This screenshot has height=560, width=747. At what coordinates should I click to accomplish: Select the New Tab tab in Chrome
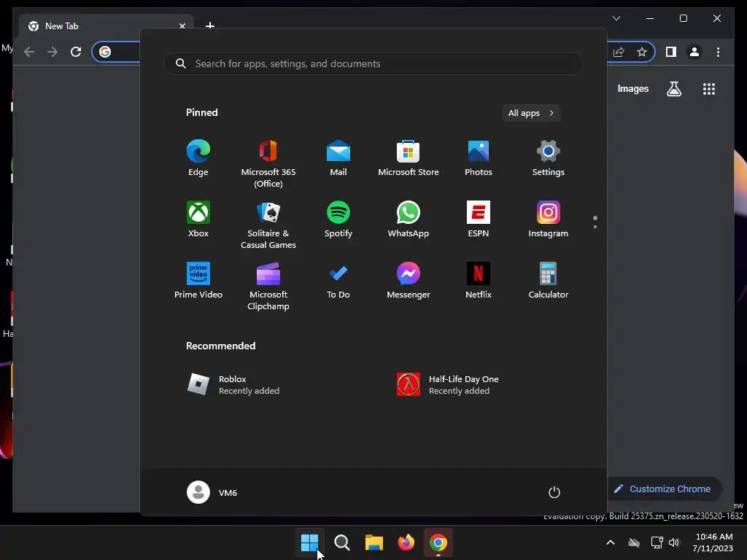[x=106, y=26]
